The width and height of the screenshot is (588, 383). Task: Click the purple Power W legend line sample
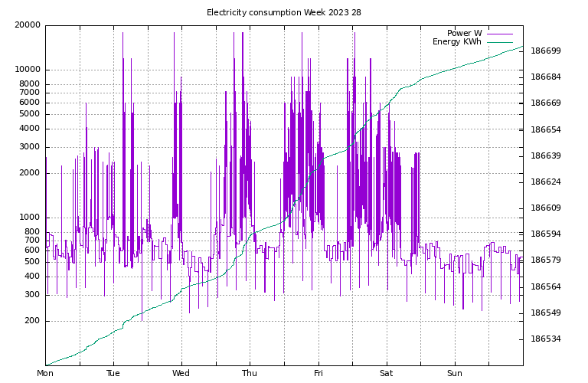pos(500,34)
